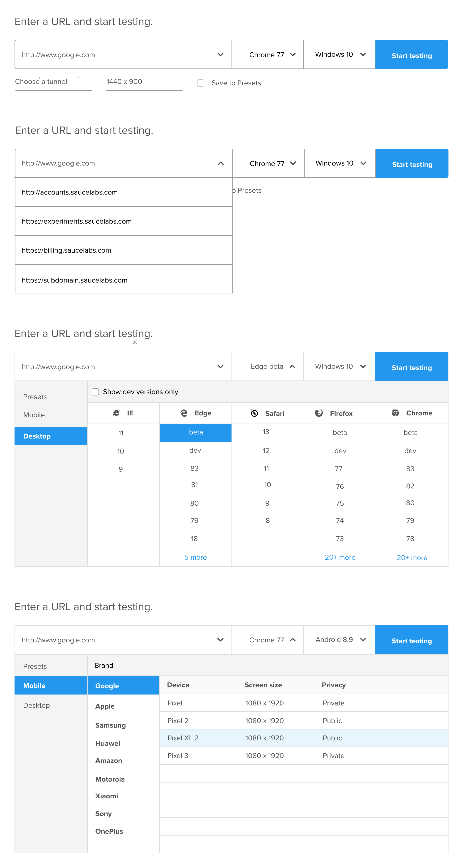This screenshot has width=463, height=868.
Task: Select the highlighted Mobile tab in bottom panel
Action: point(51,685)
